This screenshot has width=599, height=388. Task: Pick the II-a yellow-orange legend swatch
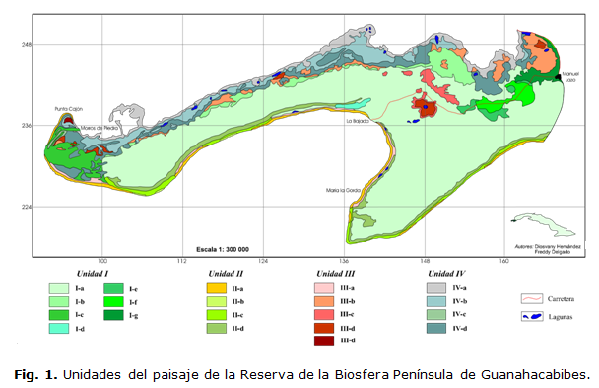tap(217, 288)
